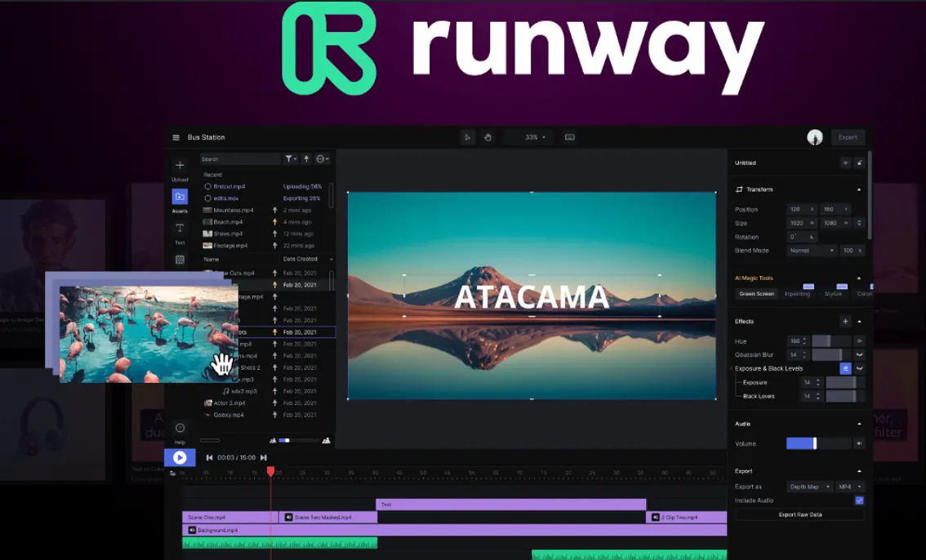Skip to the end of timeline

coord(264,457)
